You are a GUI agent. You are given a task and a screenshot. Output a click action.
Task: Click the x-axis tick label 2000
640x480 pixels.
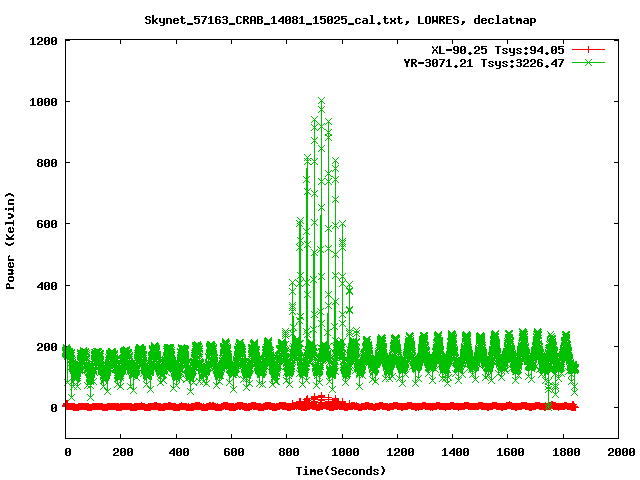click(x=621, y=452)
